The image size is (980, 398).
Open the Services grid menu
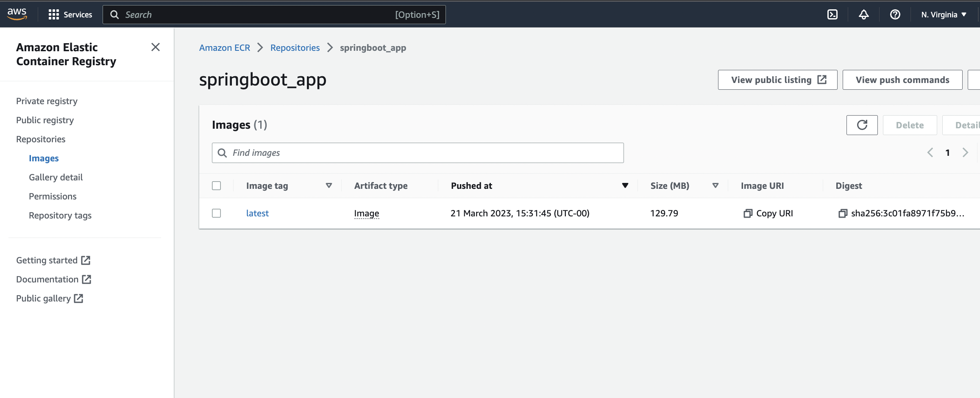[x=54, y=14]
